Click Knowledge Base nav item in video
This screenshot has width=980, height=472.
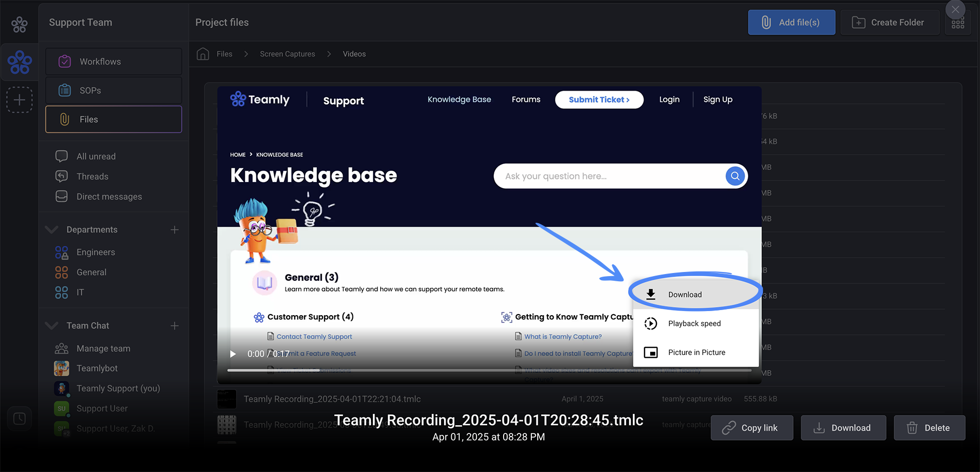tap(459, 99)
